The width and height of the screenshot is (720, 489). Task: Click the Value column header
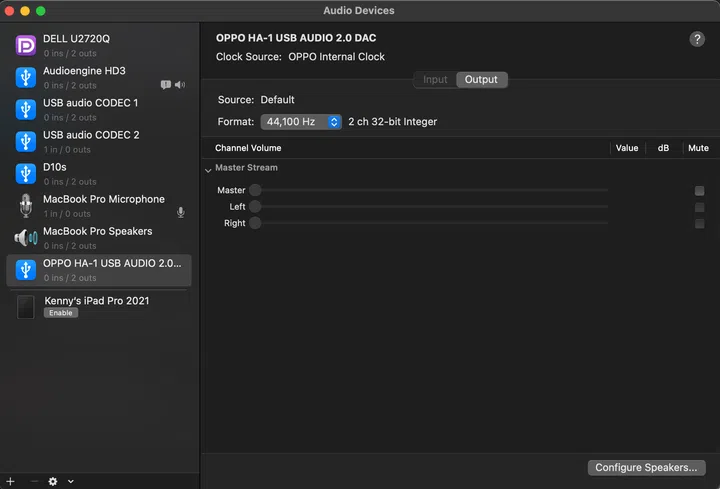click(x=627, y=148)
